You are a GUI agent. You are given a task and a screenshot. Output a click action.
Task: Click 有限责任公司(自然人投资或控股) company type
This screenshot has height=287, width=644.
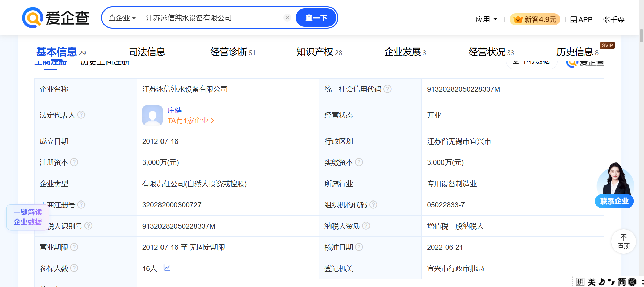click(194, 184)
